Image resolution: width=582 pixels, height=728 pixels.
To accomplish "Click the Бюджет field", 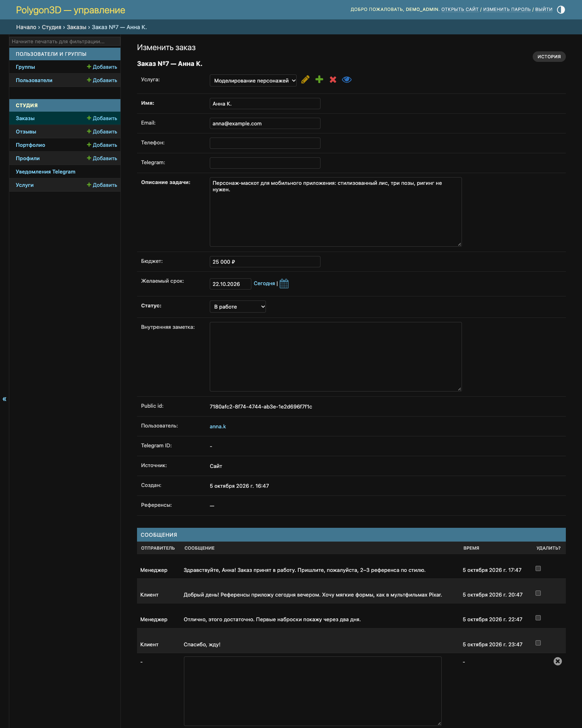I will (265, 262).
